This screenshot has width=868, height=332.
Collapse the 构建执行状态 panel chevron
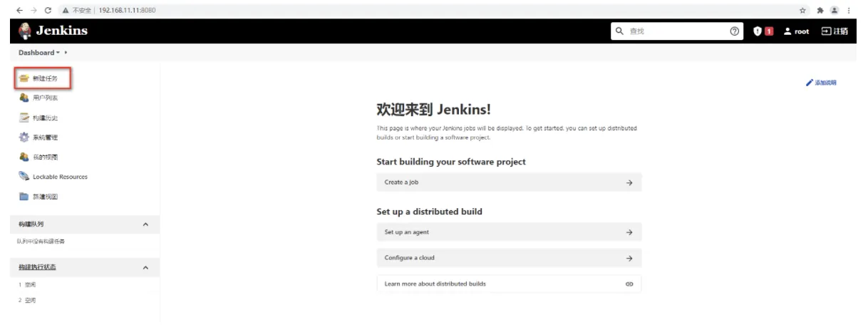146,268
